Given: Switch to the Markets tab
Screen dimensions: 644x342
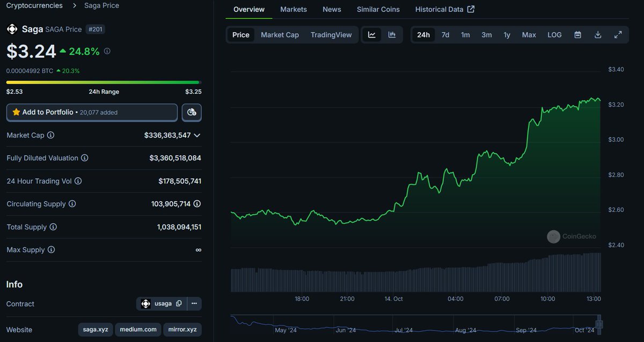Looking at the screenshot, I should [x=294, y=9].
